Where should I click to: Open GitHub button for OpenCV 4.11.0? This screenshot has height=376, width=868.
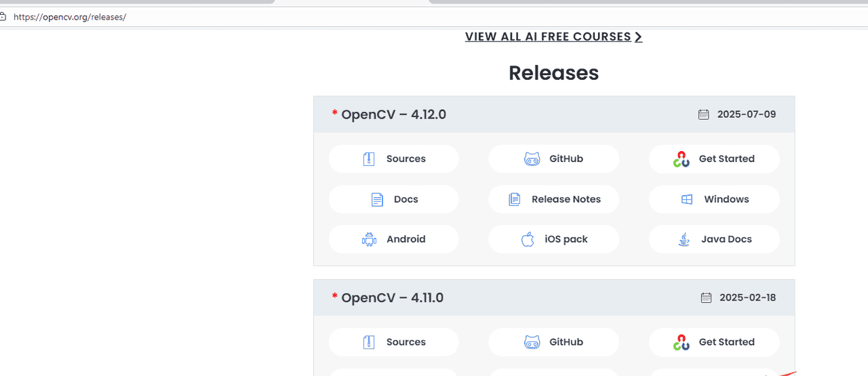click(x=553, y=343)
